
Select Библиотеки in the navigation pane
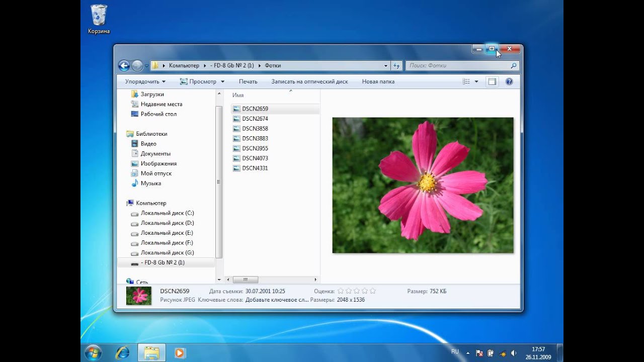[x=151, y=134]
